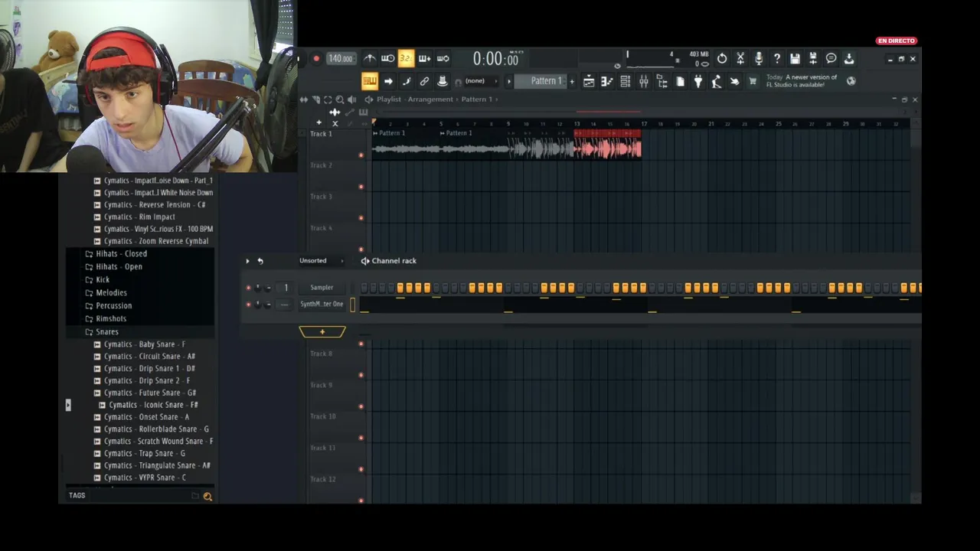Click the channel rack play arrow menu
This screenshot has width=980, height=551.
pyautogui.click(x=247, y=261)
